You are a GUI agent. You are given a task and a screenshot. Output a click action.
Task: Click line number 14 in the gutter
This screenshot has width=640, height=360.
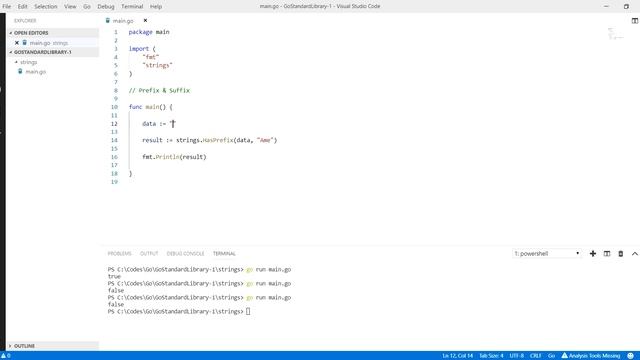click(x=114, y=140)
